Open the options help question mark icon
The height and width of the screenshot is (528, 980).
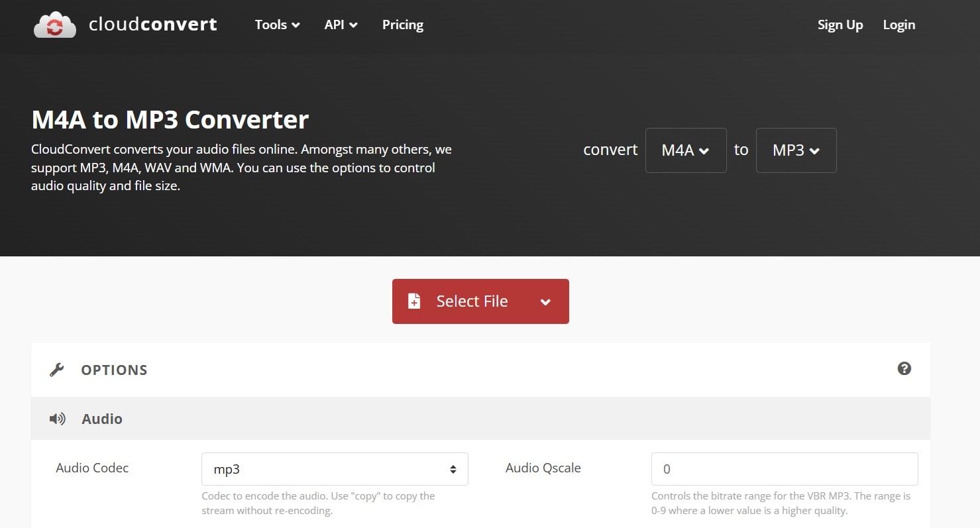tap(904, 369)
